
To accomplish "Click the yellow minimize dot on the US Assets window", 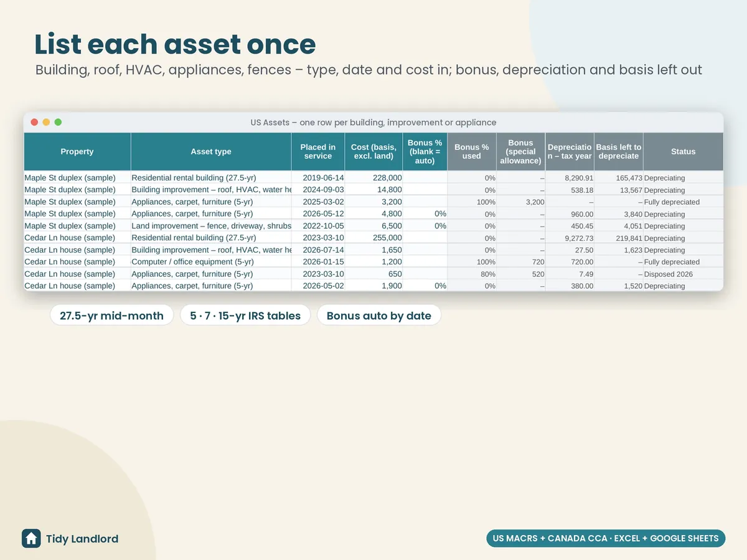I will pos(46,123).
